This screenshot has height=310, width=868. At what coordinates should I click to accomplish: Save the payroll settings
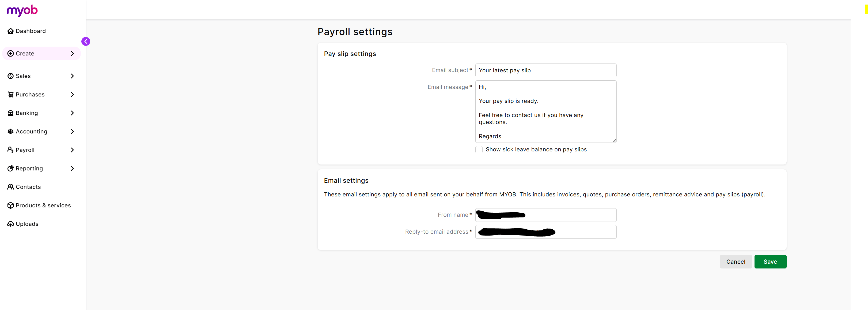tap(770, 262)
